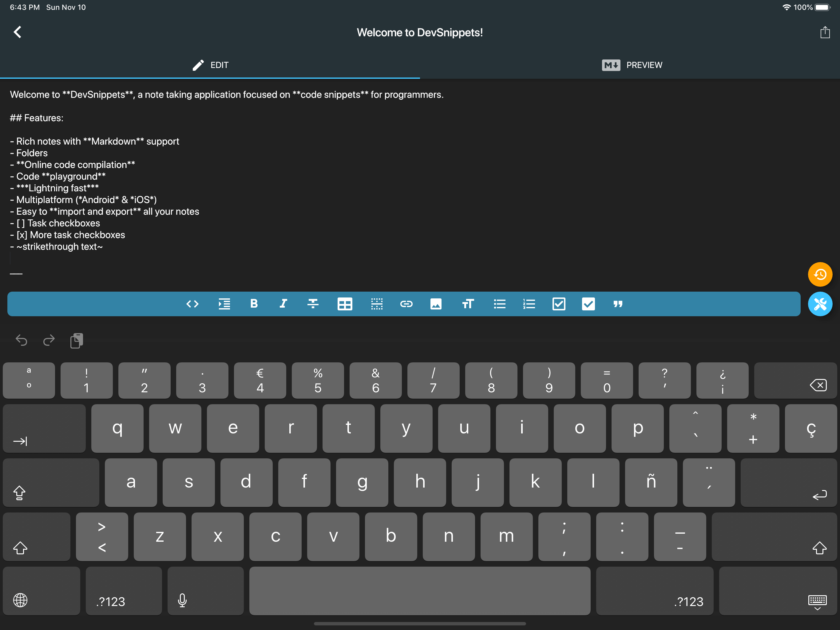This screenshot has height=630, width=840.
Task: Insert heading using text size icon
Action: click(x=468, y=304)
